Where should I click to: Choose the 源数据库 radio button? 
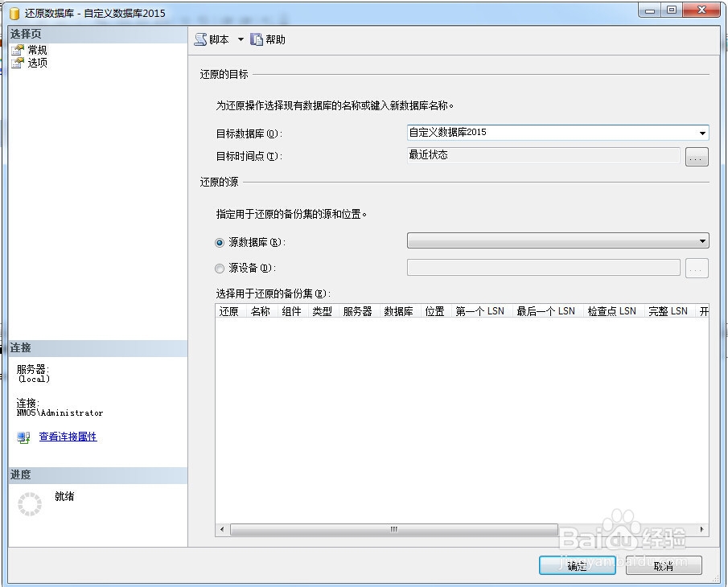220,243
